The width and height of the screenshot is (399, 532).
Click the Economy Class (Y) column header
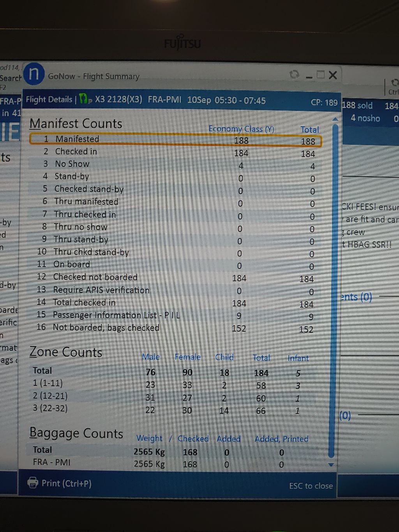pos(241,129)
